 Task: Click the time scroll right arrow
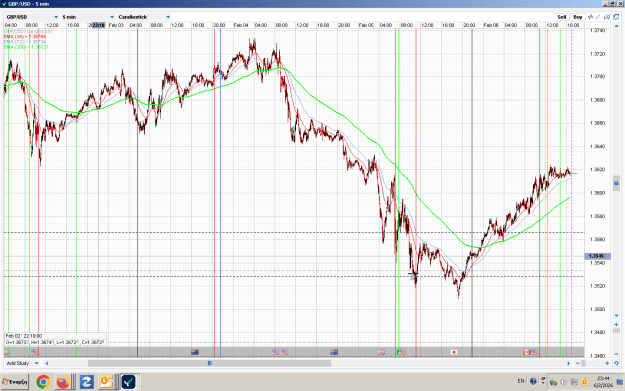pos(569,363)
